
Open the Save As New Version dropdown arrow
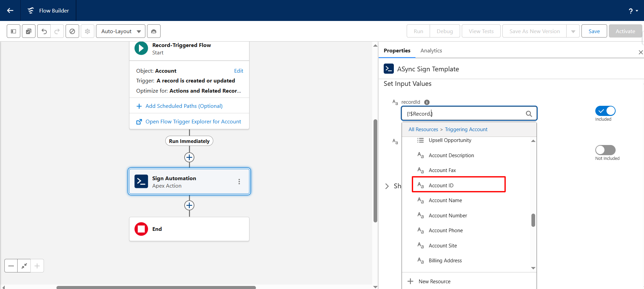[x=573, y=31]
